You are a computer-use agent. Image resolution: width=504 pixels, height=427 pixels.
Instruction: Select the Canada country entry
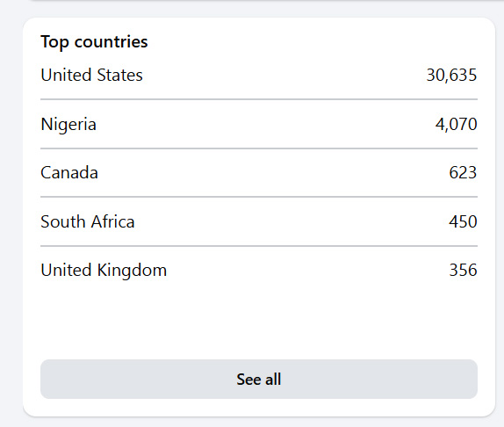pos(69,173)
